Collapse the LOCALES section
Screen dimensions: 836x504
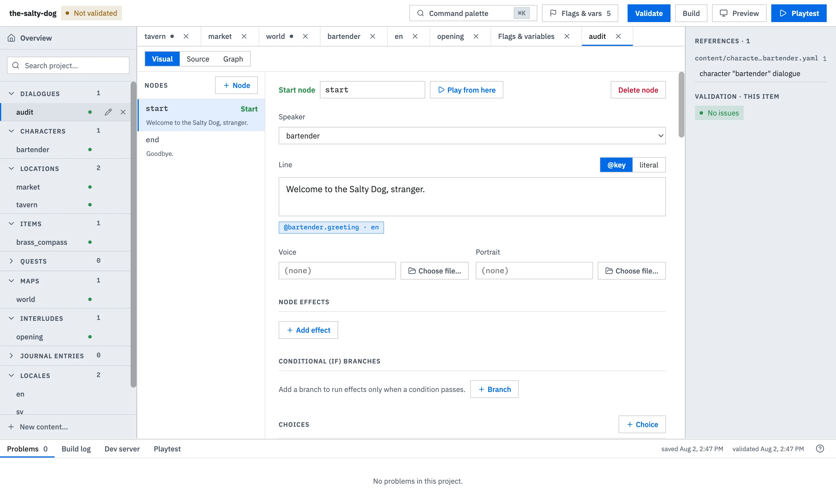11,375
